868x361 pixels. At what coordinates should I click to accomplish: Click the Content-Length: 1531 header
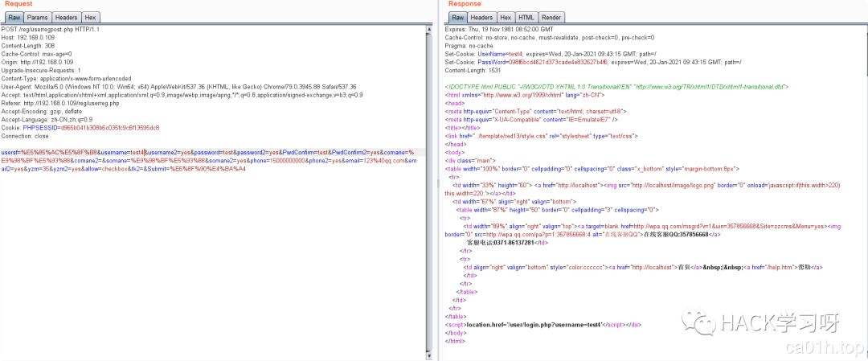(473, 70)
